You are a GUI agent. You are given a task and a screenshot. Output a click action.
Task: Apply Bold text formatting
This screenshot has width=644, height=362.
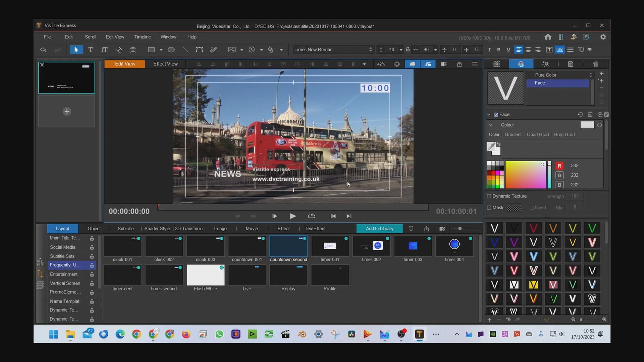tap(499, 50)
